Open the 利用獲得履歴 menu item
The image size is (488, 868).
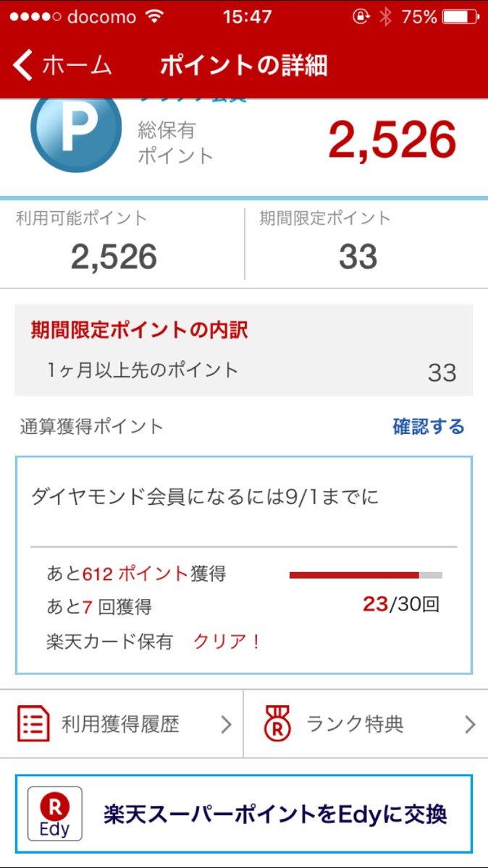[120, 724]
